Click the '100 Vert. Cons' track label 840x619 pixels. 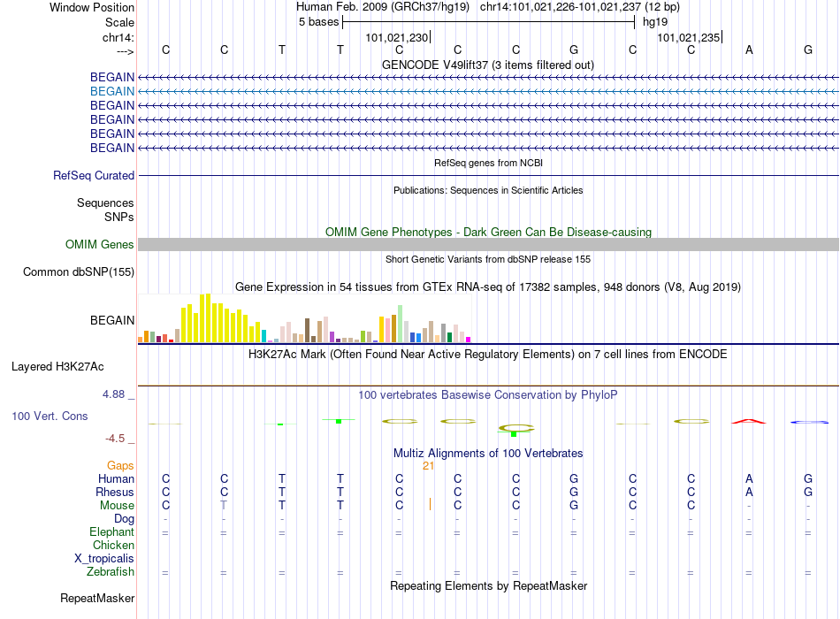tap(50, 416)
